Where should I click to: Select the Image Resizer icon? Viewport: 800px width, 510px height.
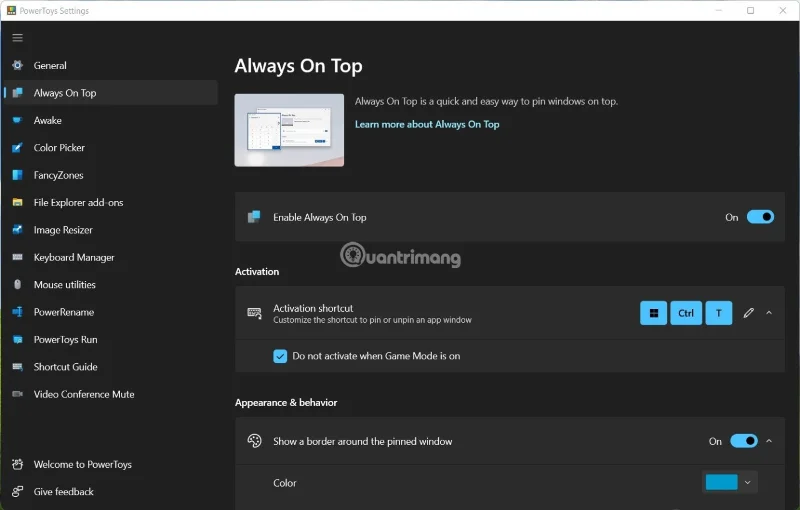coord(17,230)
